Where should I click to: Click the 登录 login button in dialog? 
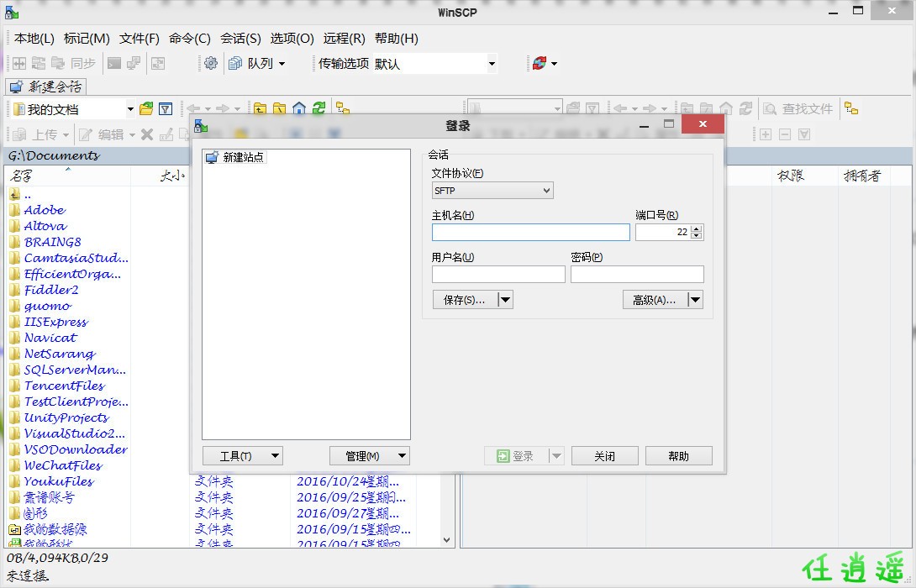click(x=517, y=455)
